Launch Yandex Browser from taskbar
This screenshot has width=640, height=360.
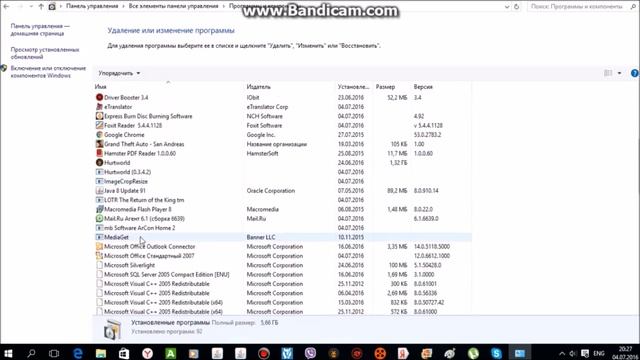(x=147, y=353)
